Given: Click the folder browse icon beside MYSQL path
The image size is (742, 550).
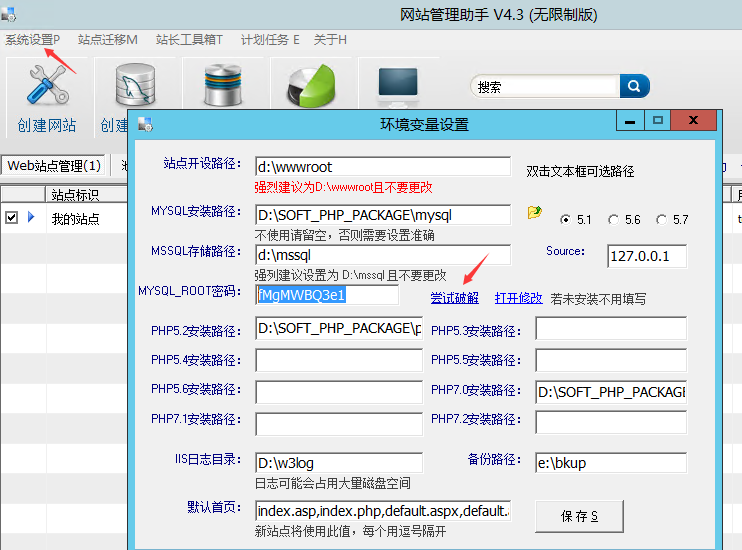Looking at the screenshot, I should [x=535, y=213].
